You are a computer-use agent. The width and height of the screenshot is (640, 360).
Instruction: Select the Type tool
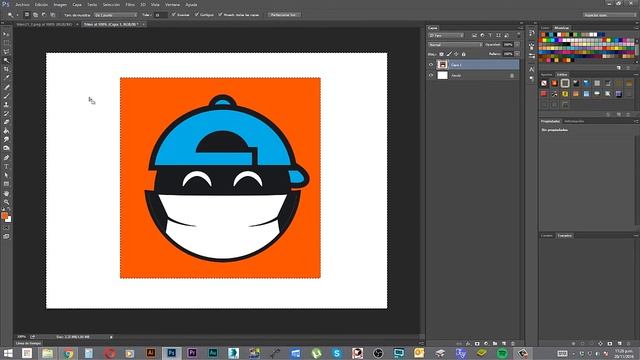tap(6, 167)
